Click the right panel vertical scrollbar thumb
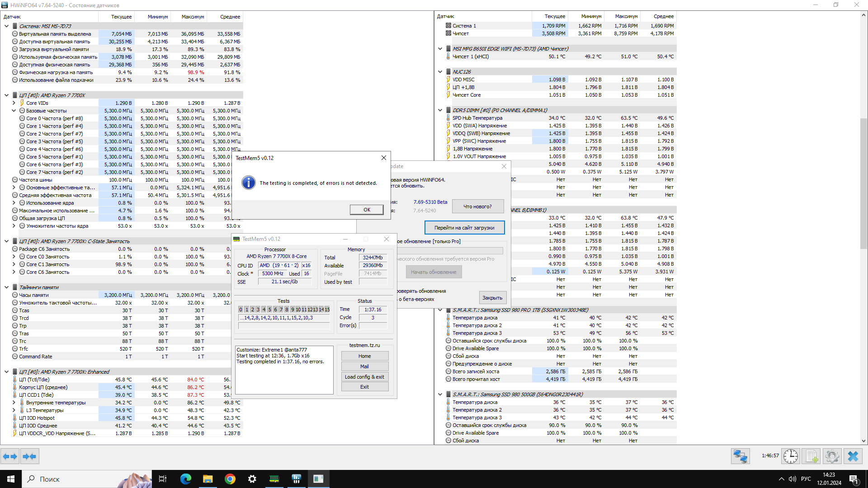 pos(863,183)
